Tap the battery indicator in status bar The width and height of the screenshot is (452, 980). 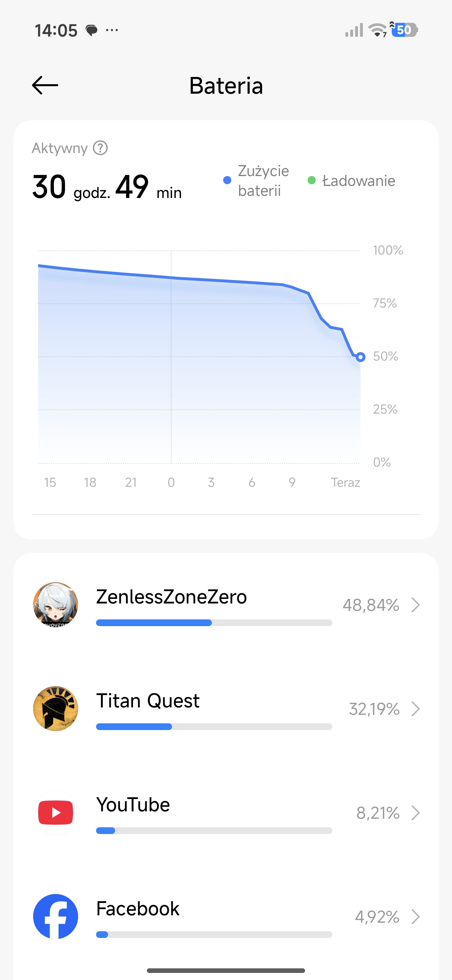[405, 30]
